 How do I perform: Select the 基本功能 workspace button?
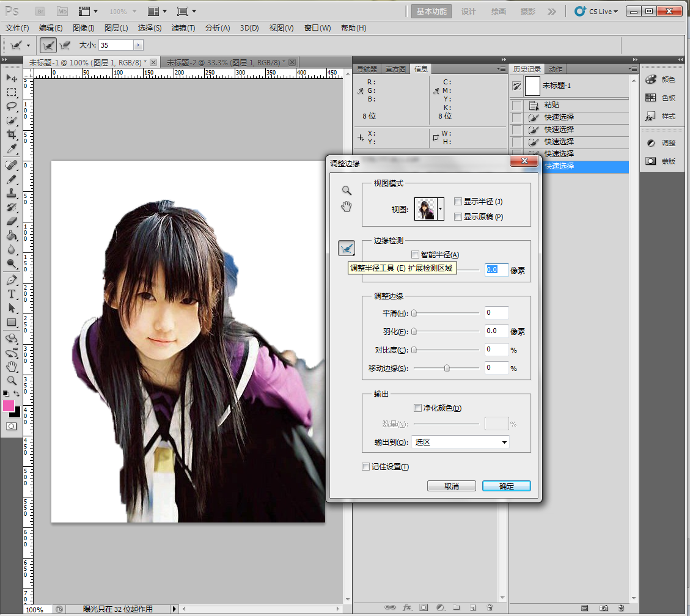click(x=431, y=12)
